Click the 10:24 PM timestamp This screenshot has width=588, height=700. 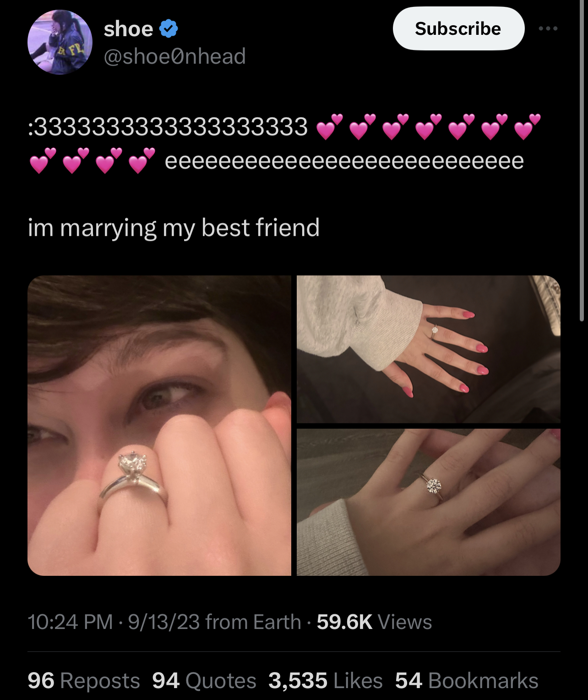70,622
